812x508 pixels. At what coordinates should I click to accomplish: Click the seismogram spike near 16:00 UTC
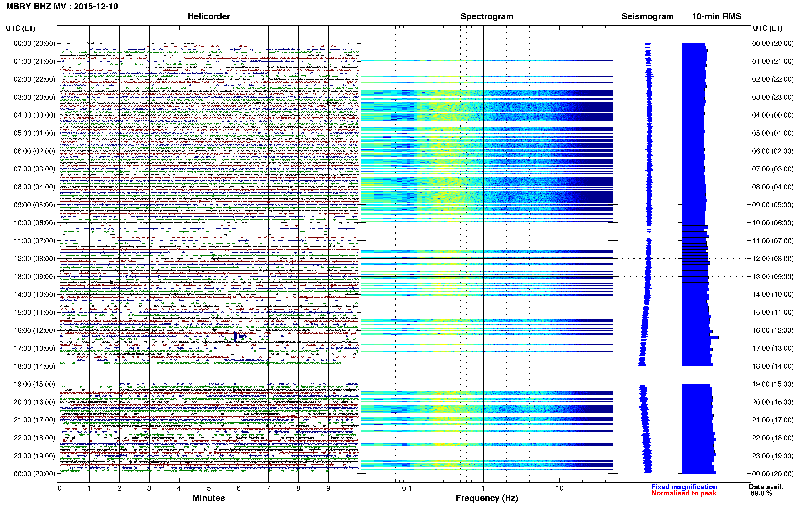pyautogui.click(x=645, y=338)
